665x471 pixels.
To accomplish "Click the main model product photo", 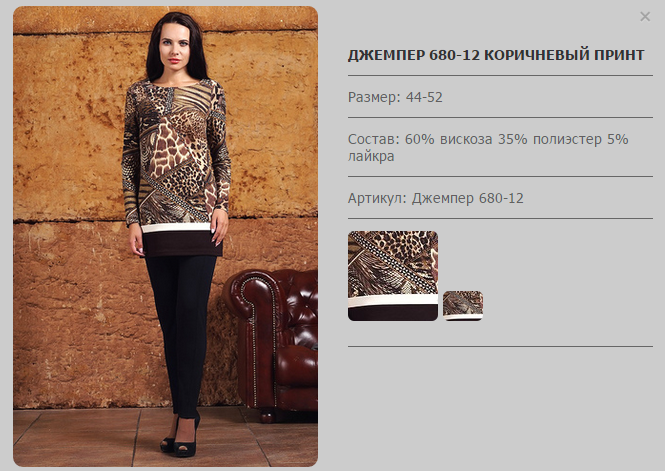I will coord(165,236).
